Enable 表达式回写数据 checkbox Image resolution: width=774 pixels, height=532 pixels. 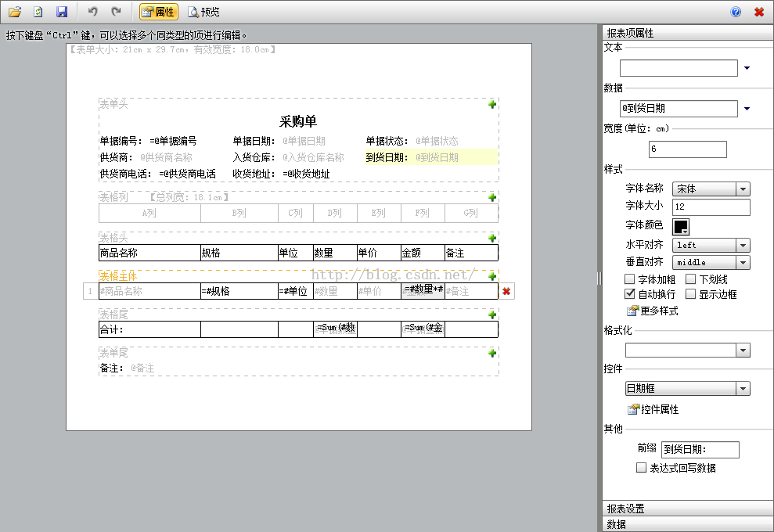tap(641, 467)
